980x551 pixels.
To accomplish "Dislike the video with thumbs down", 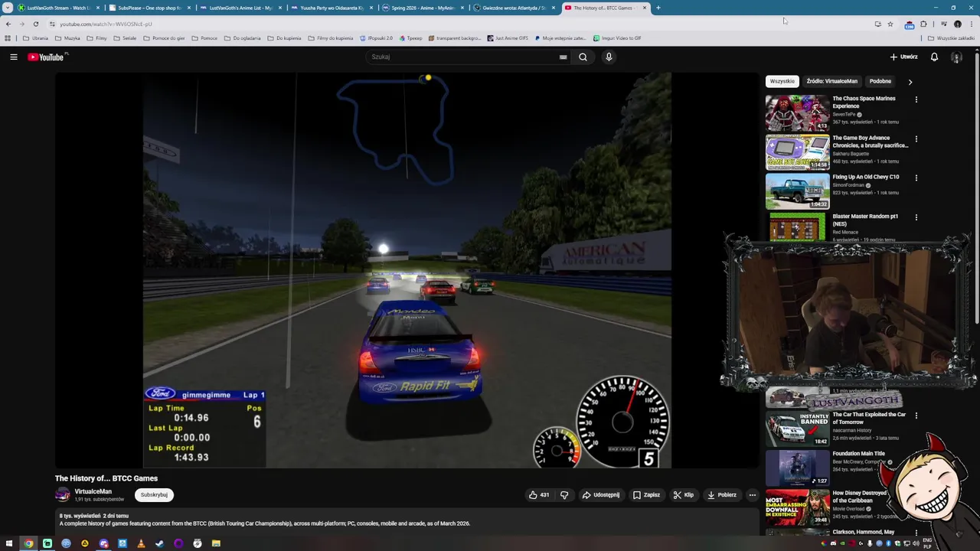I will pyautogui.click(x=564, y=495).
